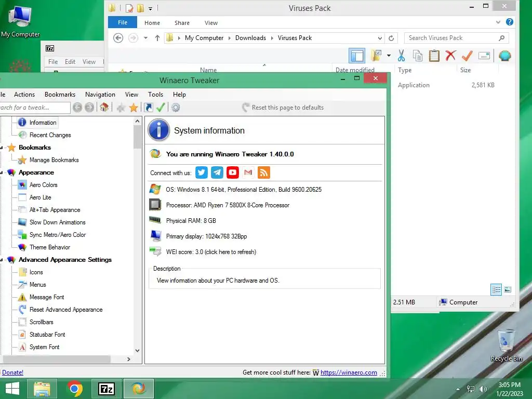
Task: Refresh the Viruses Pack folder view
Action: 391,38
